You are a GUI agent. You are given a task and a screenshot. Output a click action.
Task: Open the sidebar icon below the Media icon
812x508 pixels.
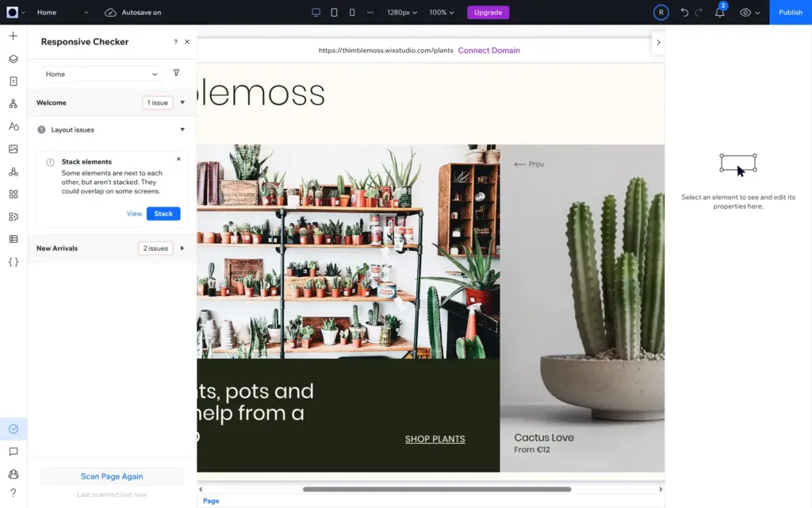(13, 171)
